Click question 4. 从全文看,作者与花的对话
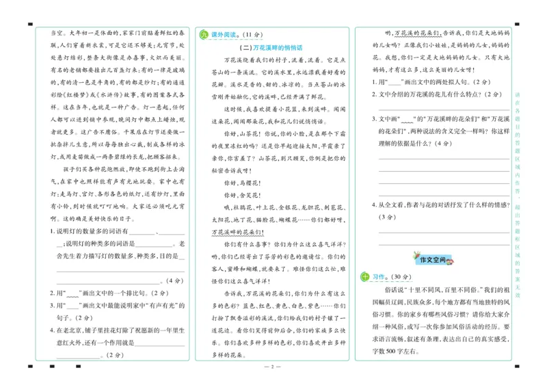 point(441,205)
